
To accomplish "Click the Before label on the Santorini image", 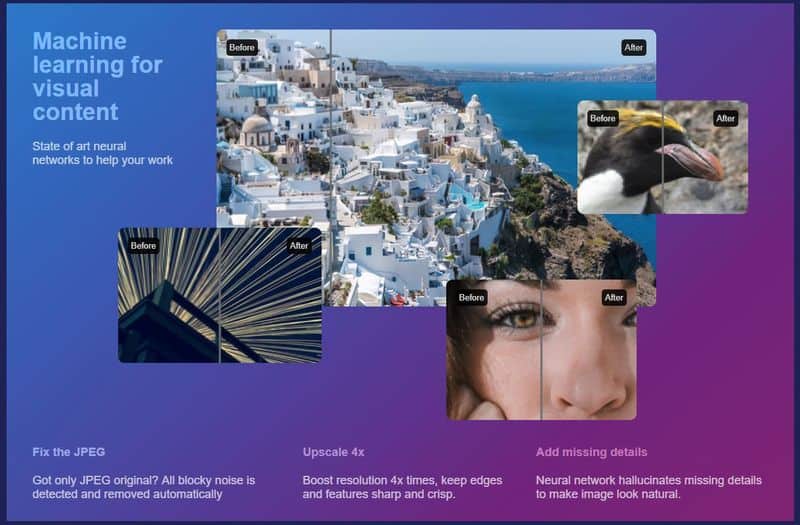I will tap(242, 47).
